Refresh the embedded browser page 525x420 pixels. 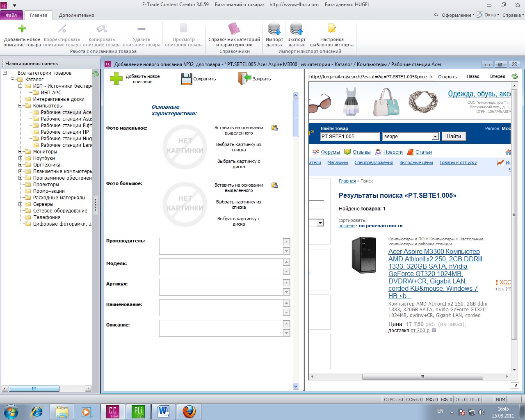tap(515, 76)
